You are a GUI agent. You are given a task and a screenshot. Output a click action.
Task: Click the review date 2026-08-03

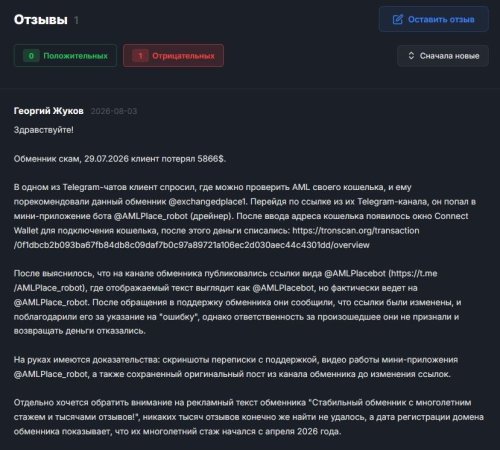click(114, 111)
